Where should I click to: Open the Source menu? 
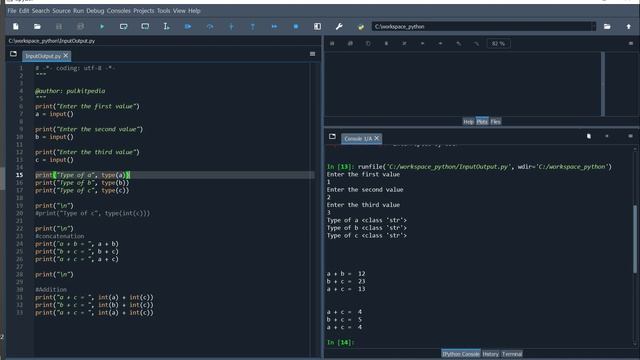click(62, 11)
